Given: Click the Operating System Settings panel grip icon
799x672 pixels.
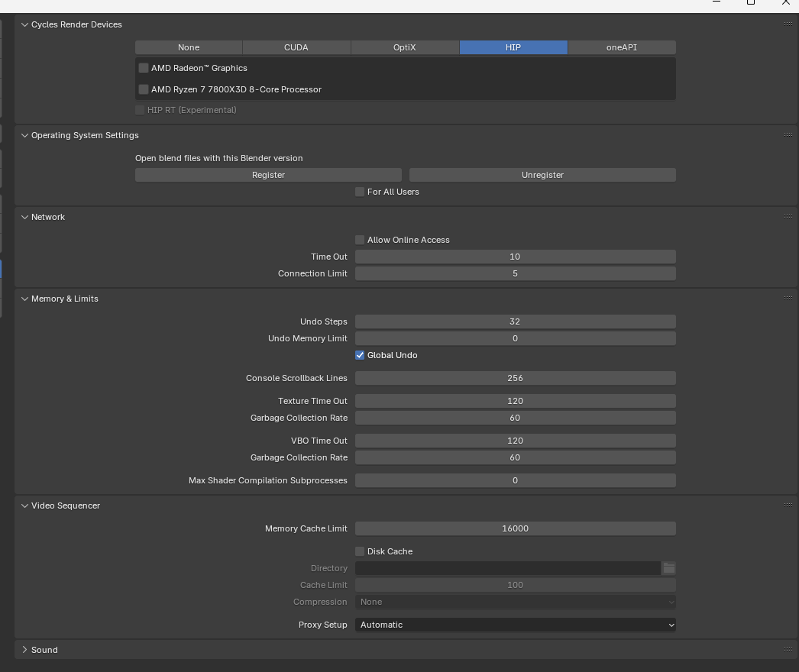Looking at the screenshot, I should click(x=788, y=134).
